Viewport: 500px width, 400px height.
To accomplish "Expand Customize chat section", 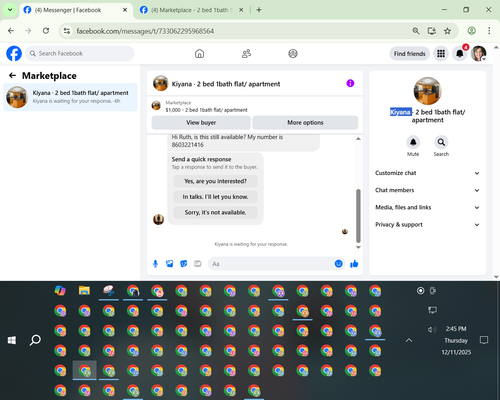I will point(427,173).
